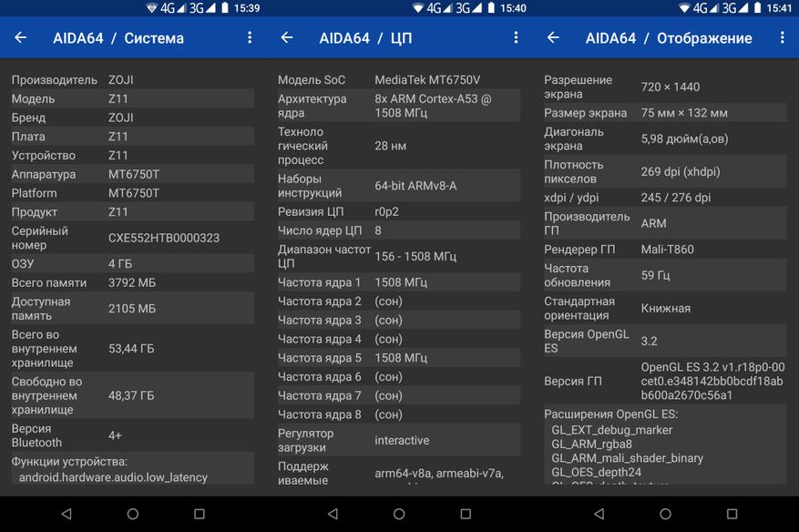The image size is (799, 532).
Task: Go back from the AIDA64 Система screen
Action: click(x=20, y=37)
